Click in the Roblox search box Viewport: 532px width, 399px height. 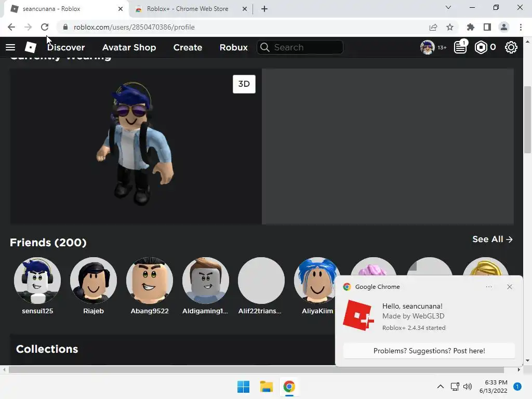(300, 47)
